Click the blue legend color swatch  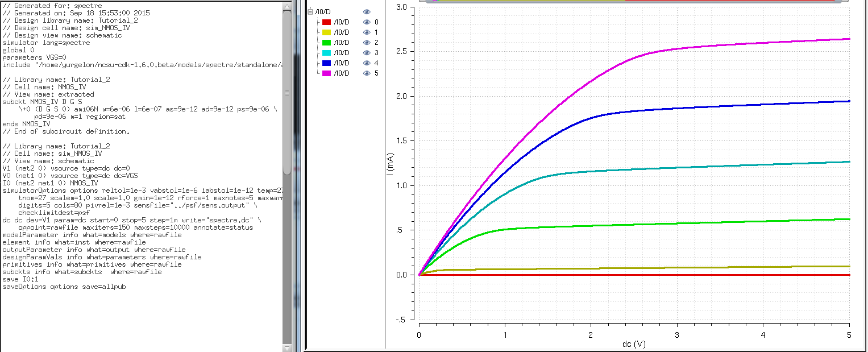tap(326, 63)
